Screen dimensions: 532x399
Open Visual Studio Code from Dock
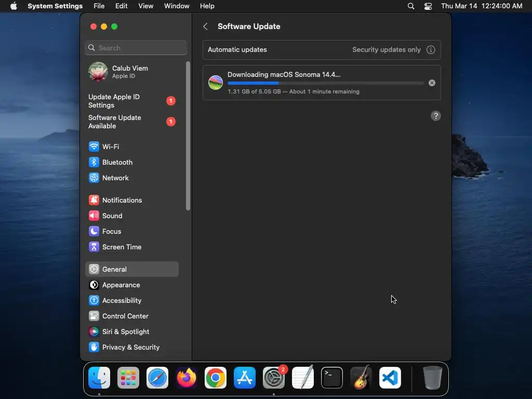(390, 378)
